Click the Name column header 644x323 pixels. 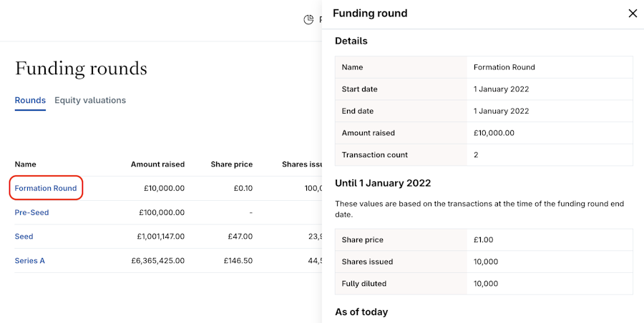pyautogui.click(x=26, y=164)
